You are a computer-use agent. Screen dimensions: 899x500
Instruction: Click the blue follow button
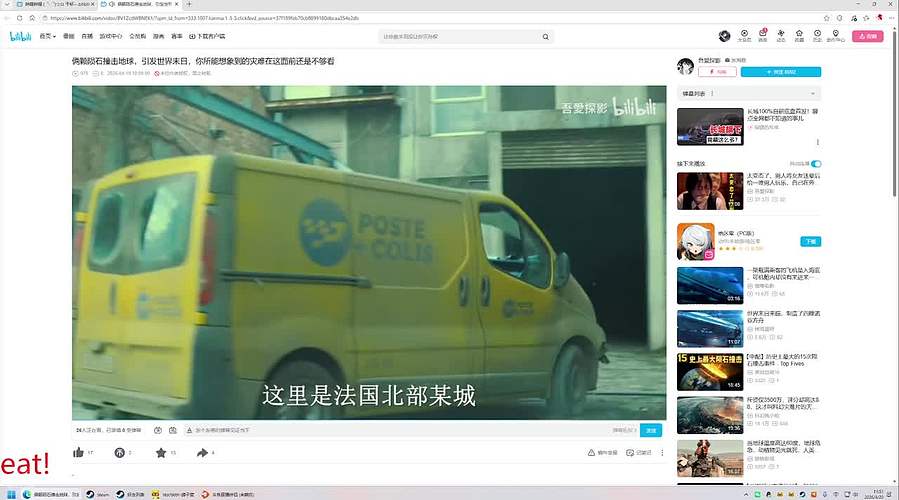(781, 72)
